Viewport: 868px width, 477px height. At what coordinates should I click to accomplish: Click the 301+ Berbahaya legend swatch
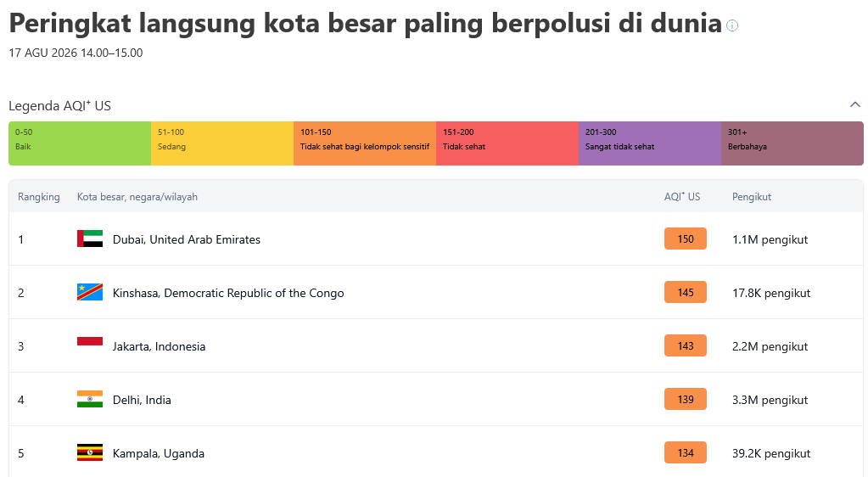pos(792,143)
